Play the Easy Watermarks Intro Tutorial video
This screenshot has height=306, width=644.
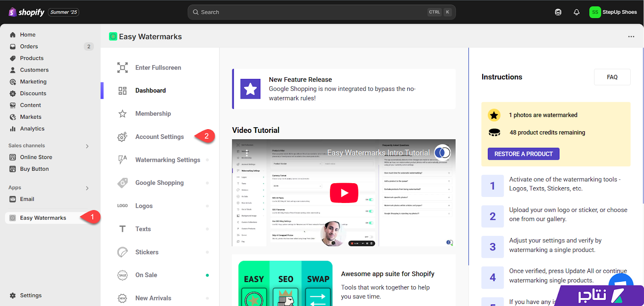click(x=344, y=193)
